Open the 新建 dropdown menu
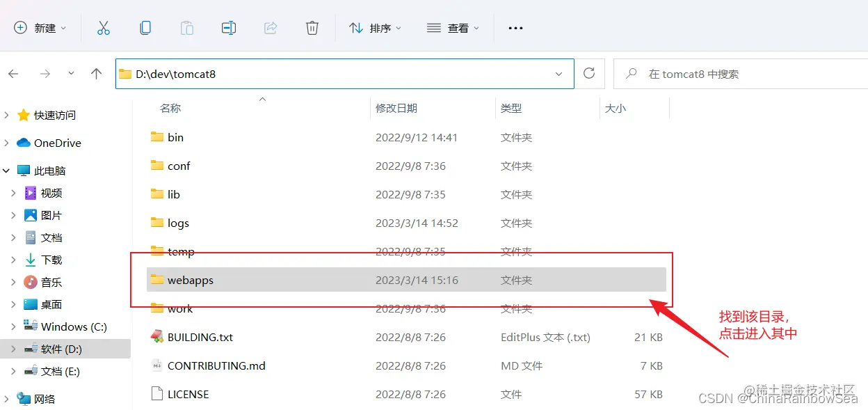 [40, 28]
